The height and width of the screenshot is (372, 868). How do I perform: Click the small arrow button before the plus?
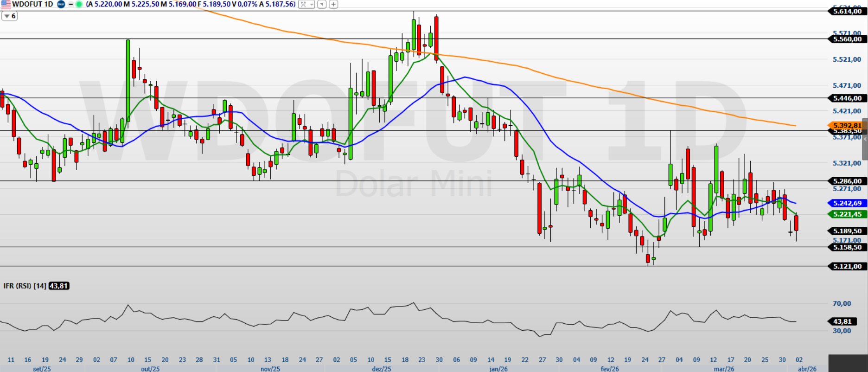(x=322, y=4)
